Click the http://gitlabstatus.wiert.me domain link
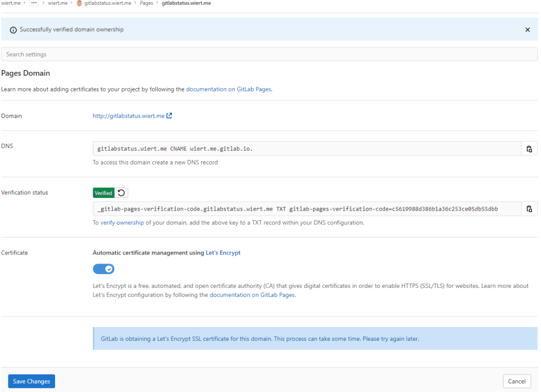 tap(129, 115)
